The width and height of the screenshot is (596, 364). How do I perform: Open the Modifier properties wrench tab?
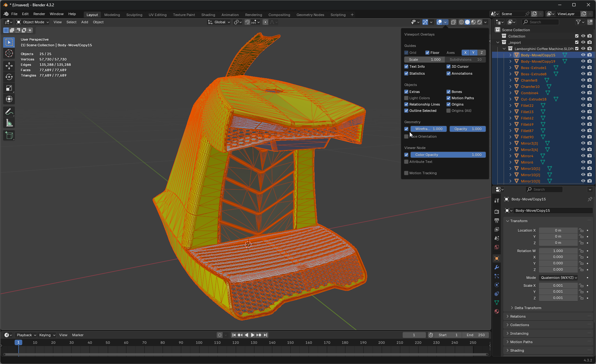click(497, 267)
